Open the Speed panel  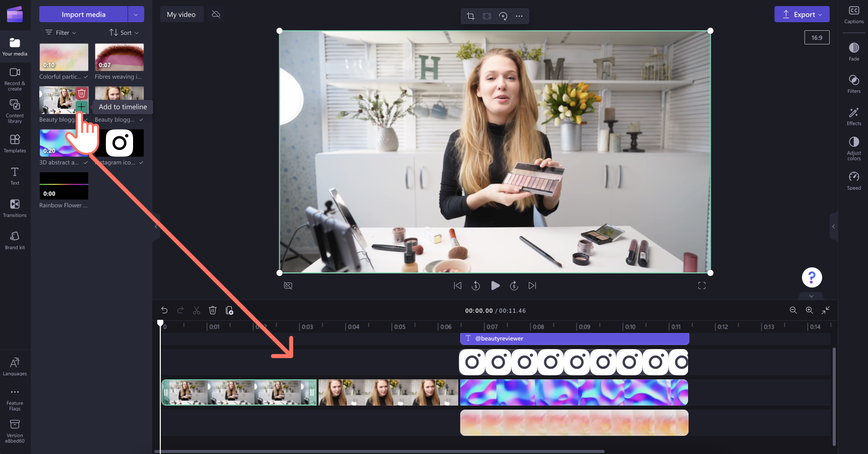pyautogui.click(x=854, y=181)
